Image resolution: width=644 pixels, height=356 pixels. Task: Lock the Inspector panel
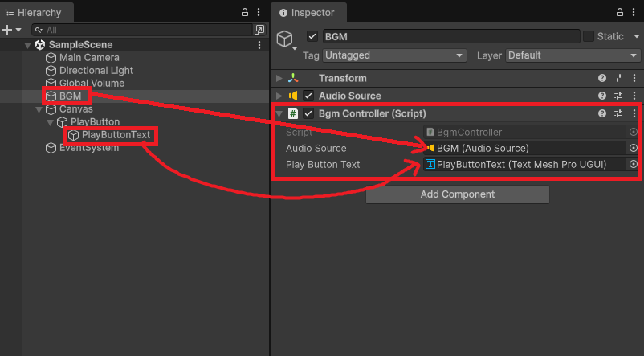tap(618, 13)
